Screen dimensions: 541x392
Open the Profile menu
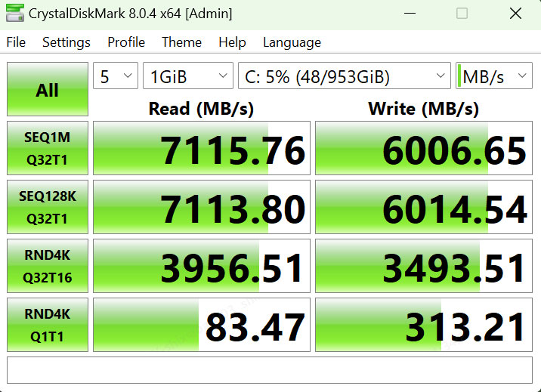(x=125, y=42)
